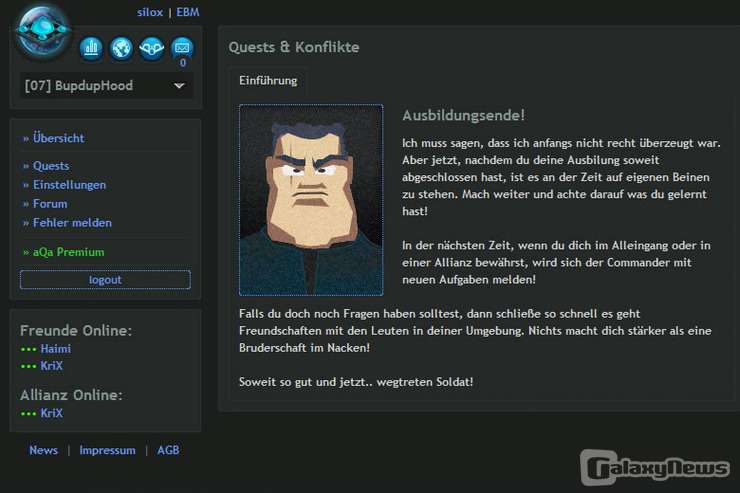Open the aQa Premium link
This screenshot has width=740, height=493.
click(68, 252)
